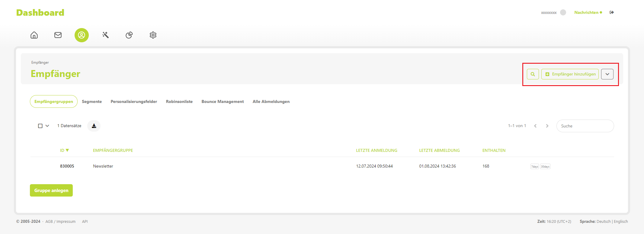Switch to the Segmente tab
This screenshot has width=644, height=234.
pos(92,101)
